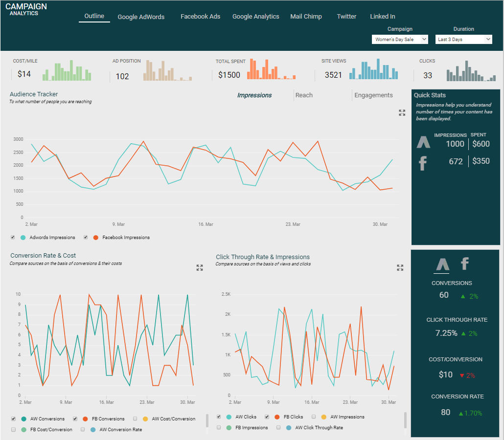The height and width of the screenshot is (440, 504).
Task: Expand the Conversion Rate & Cost chart
Action: tap(200, 267)
